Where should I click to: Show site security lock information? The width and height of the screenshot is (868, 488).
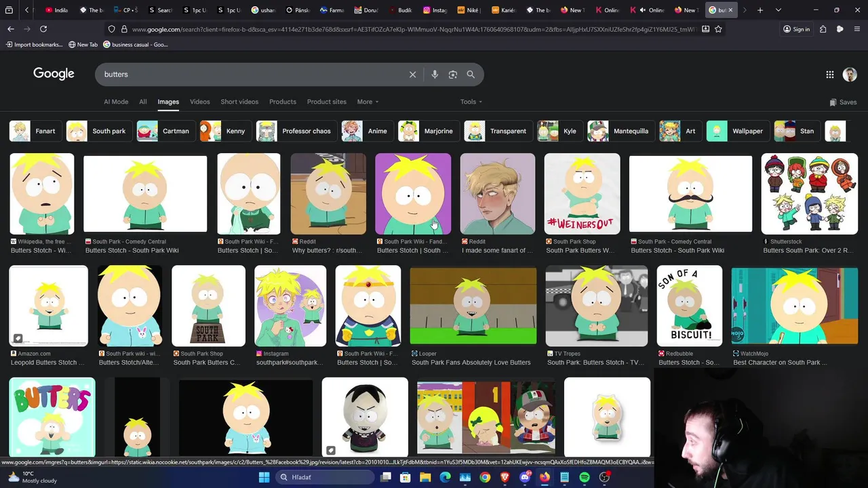(124, 29)
